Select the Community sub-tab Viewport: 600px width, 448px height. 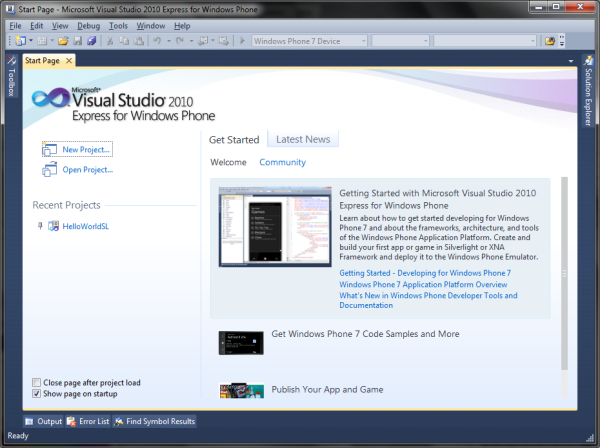283,162
